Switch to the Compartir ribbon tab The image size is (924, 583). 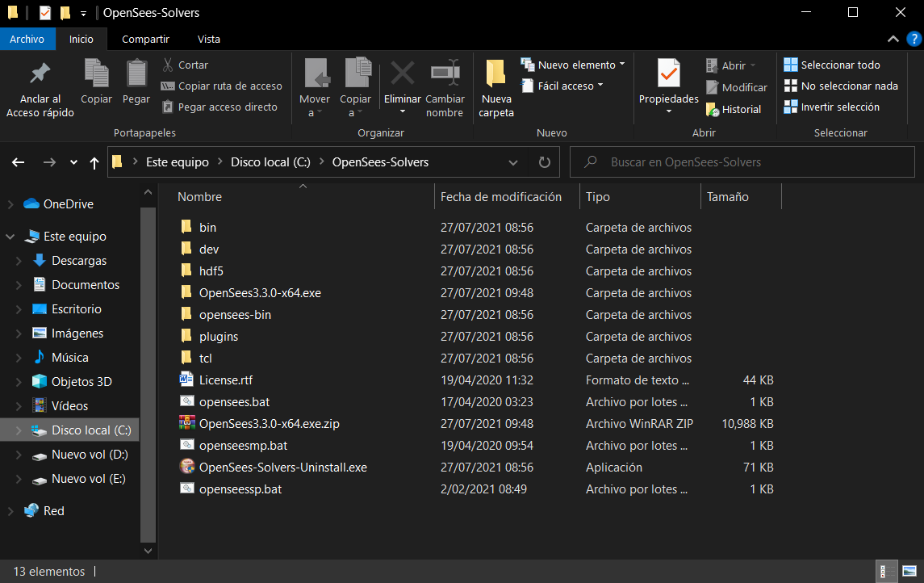pyautogui.click(x=145, y=39)
